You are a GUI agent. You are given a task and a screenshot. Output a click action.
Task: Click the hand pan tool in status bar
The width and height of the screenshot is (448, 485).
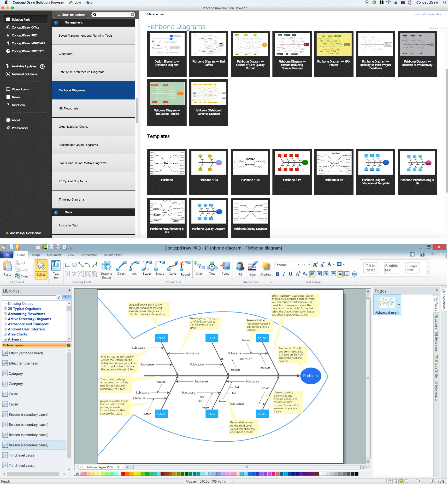click(389, 481)
